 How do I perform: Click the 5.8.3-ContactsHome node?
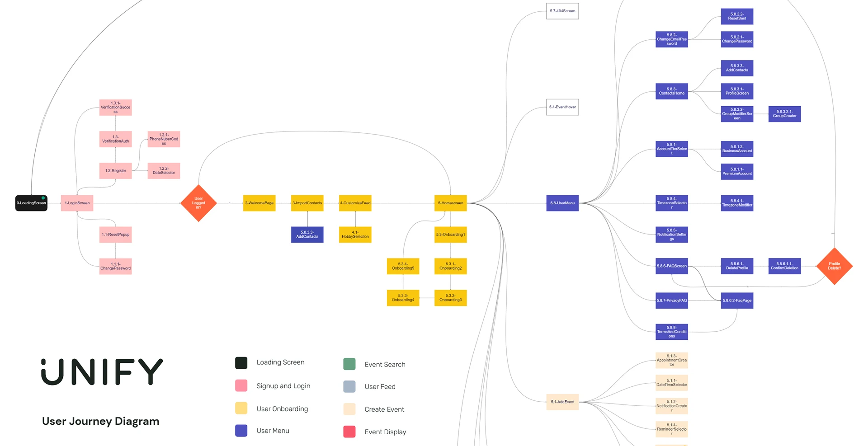click(671, 91)
